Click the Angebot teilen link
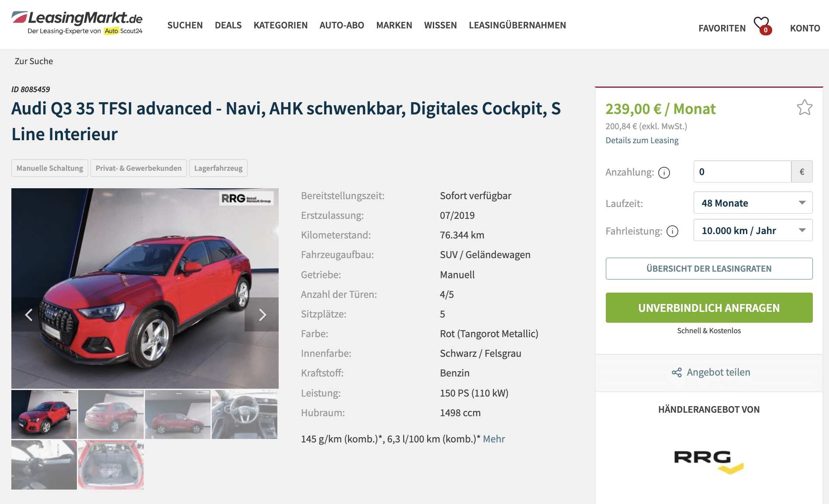The width and height of the screenshot is (829, 504). coord(718,372)
